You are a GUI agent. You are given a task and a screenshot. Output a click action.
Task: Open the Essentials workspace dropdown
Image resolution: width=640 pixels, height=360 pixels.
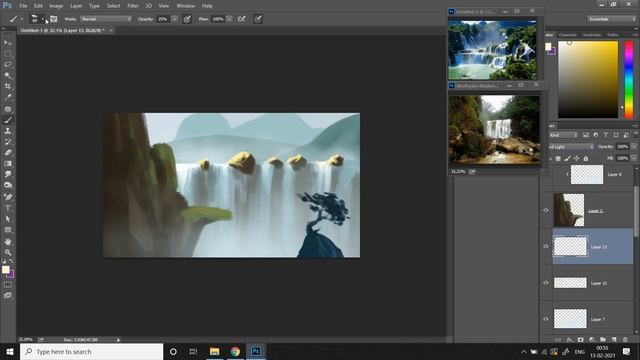(x=611, y=19)
